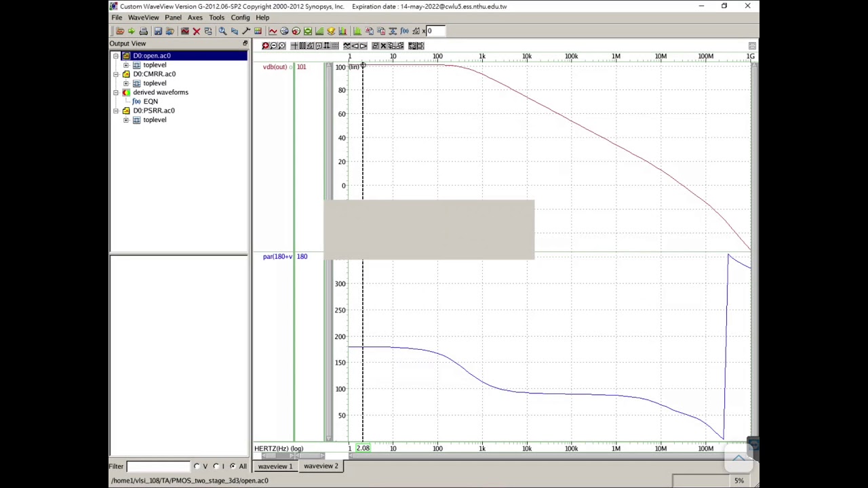Select the V filter radio button
This screenshot has height=488, width=868.
[x=197, y=466]
